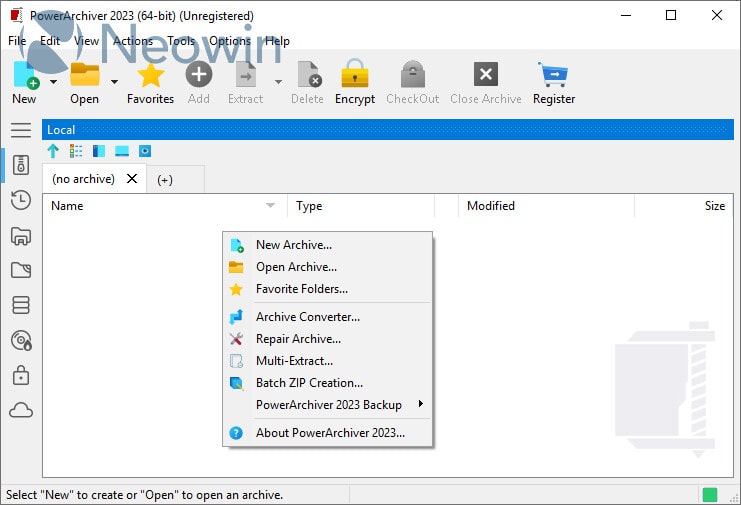
Task: Click the Open folder toolbar icon
Action: point(85,75)
